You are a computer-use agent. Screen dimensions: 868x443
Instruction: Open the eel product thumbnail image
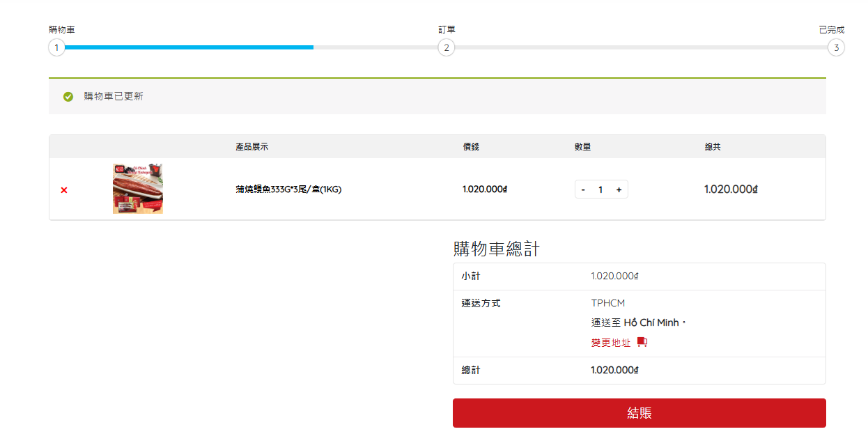pos(138,189)
